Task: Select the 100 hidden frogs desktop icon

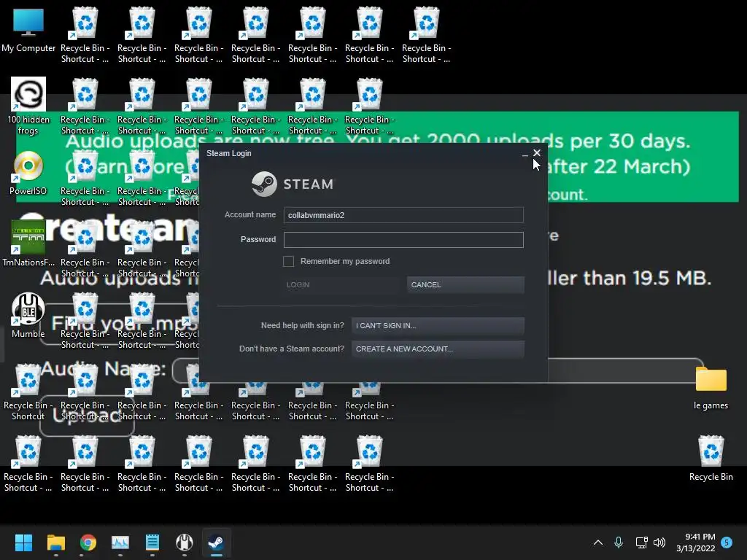Action: pos(28,106)
